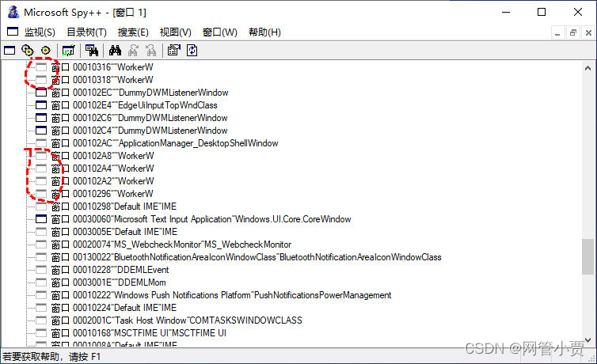
Task: Click the Find Next toolbar icon
Action: pos(133,50)
